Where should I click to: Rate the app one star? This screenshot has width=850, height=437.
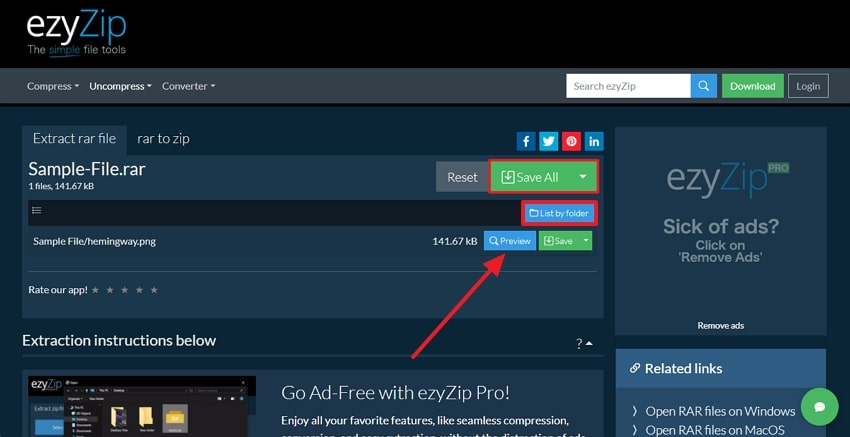pos(95,290)
